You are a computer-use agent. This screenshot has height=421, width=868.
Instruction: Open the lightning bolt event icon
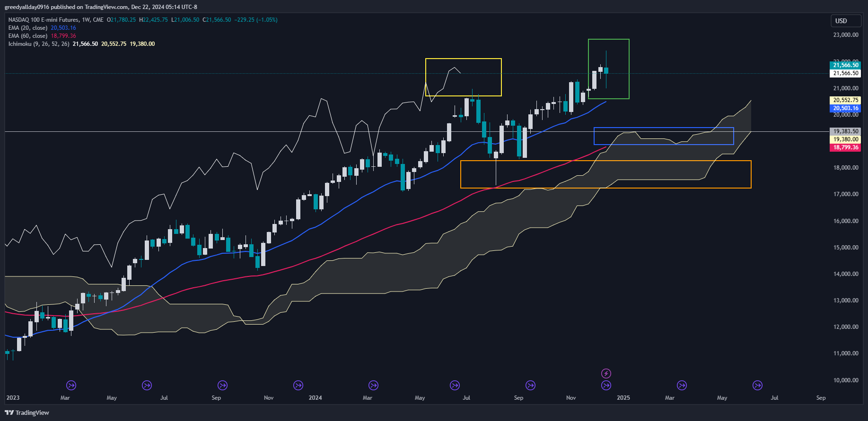coord(606,374)
